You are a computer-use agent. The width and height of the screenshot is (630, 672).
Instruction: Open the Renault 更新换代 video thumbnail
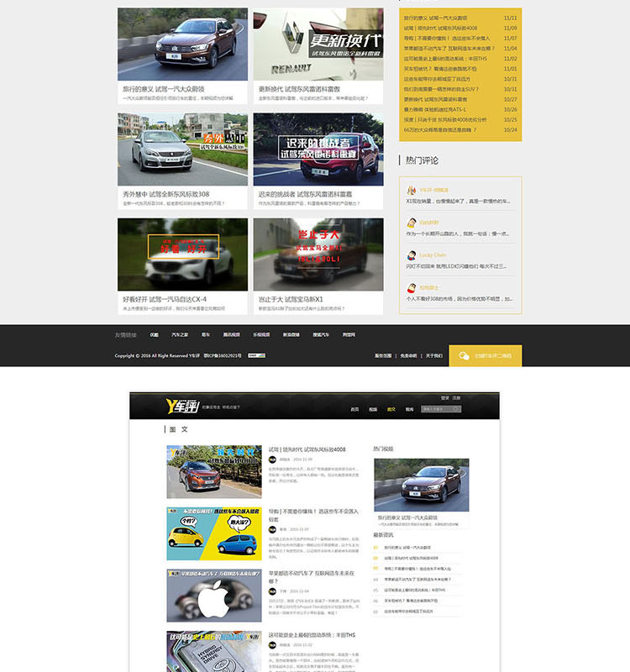318,45
